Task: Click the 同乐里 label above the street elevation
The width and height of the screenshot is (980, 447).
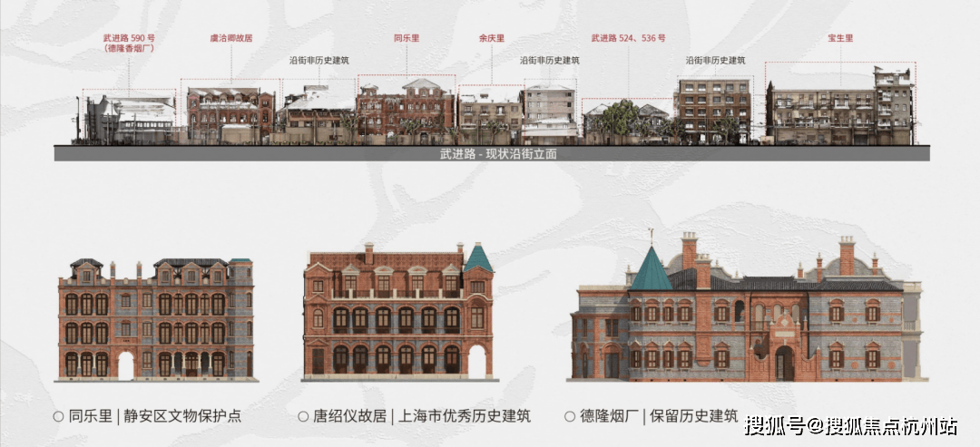Action: [406, 39]
